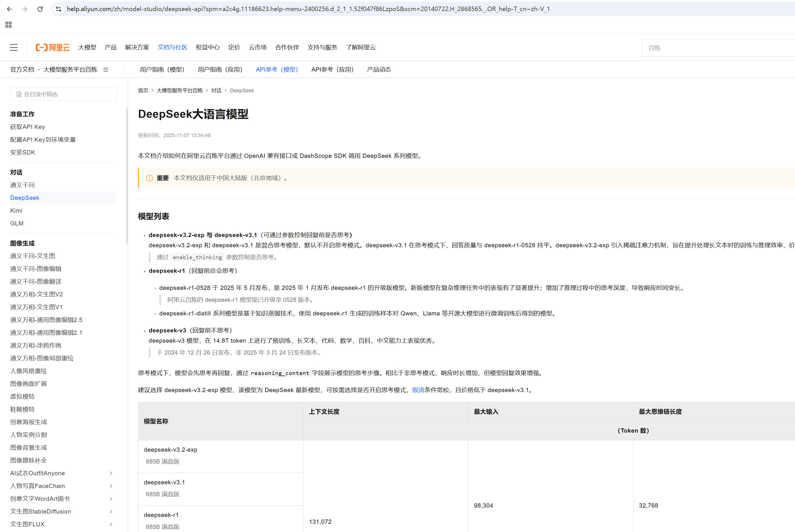Click the 百炼 search box
795x532 pixels.
[x=716, y=48]
